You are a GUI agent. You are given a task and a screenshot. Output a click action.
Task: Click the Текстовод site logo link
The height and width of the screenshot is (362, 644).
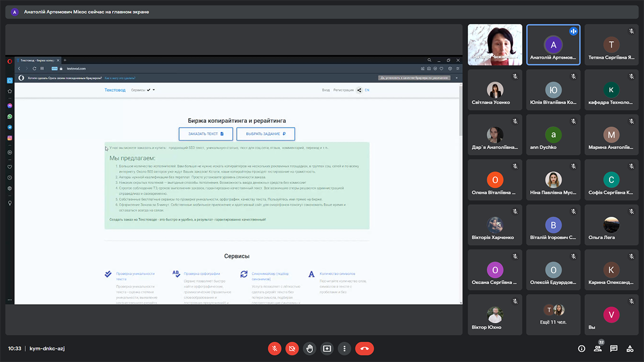(115, 90)
